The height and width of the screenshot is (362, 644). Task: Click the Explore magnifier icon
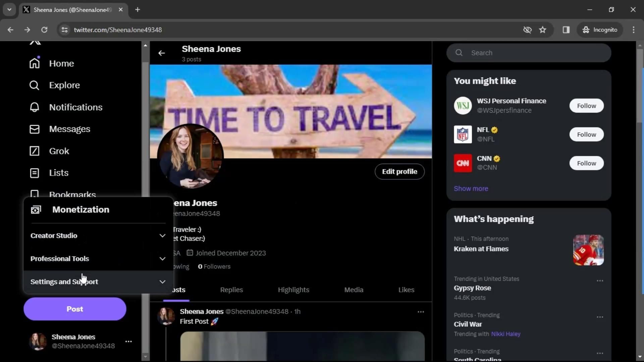[x=34, y=85]
